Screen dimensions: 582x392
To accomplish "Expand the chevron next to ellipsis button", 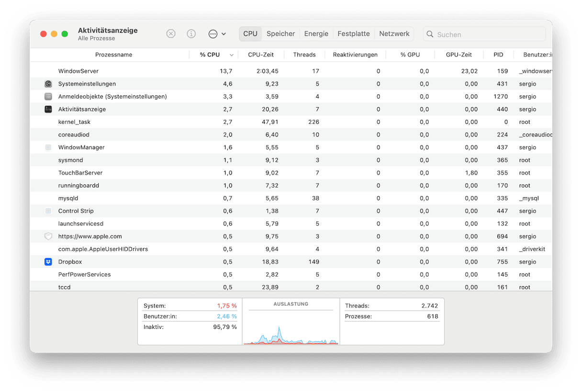I will coord(224,34).
